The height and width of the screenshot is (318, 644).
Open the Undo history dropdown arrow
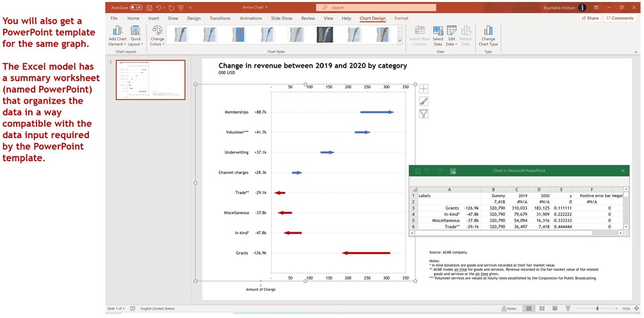pos(164,8)
